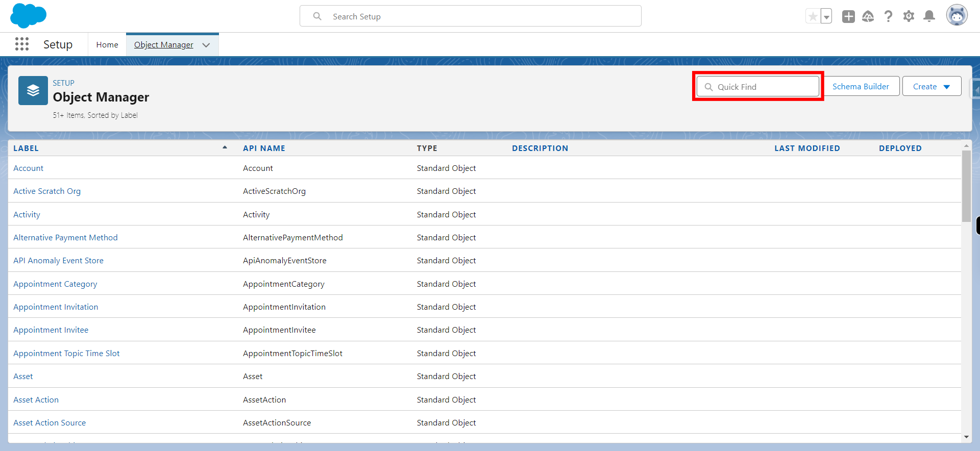Click the Setup app name text
The height and width of the screenshot is (451, 980).
coord(58,45)
